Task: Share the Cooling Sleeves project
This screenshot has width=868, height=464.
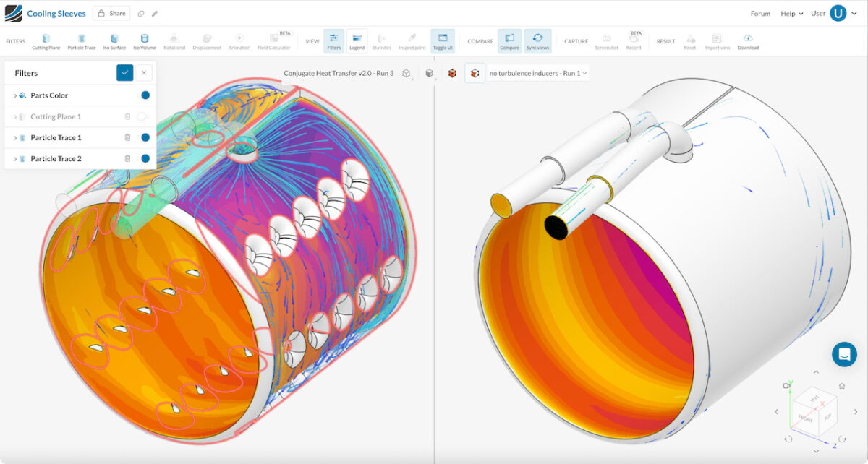Action: coord(111,13)
